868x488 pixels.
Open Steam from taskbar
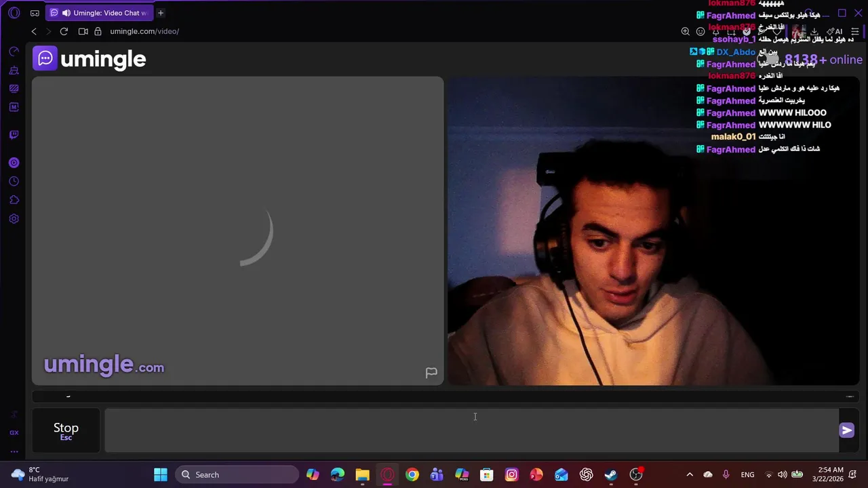(x=611, y=474)
